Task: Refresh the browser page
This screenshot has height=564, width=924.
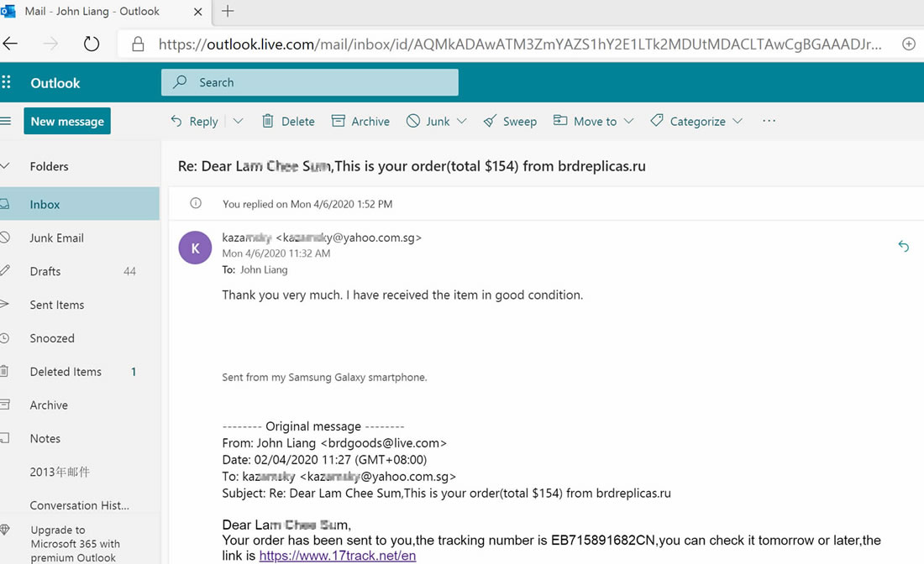Action: pos(91,44)
